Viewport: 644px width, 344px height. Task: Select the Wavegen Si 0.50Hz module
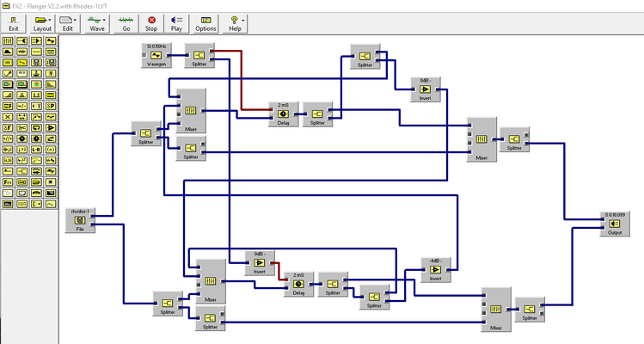[x=156, y=55]
